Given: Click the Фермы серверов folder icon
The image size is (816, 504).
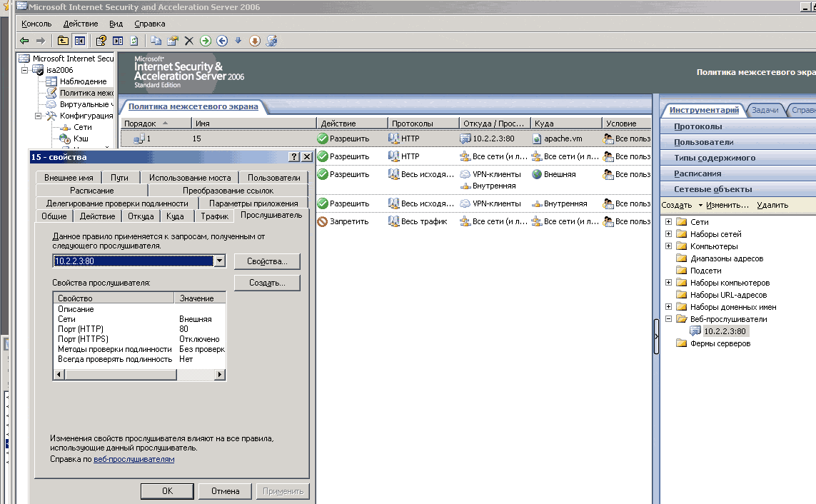Looking at the screenshot, I should tap(682, 343).
